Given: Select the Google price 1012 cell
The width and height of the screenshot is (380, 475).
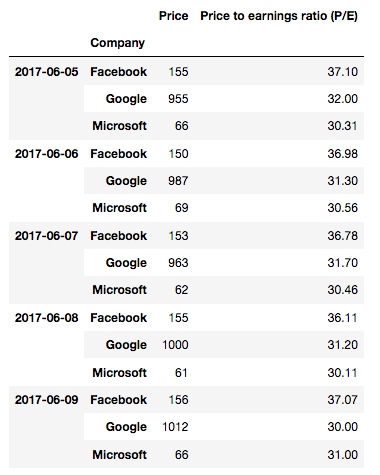Looking at the screenshot, I should click(x=175, y=427).
